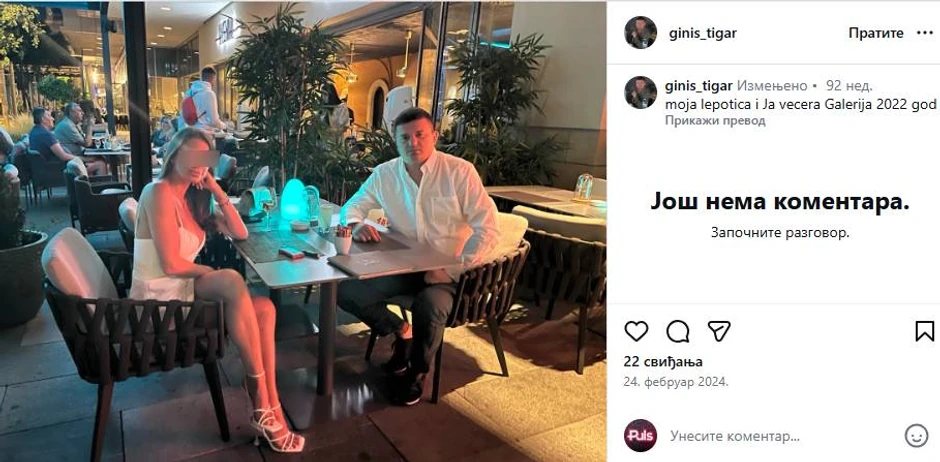Click the 24. фебруар 2024 date

click(x=676, y=381)
